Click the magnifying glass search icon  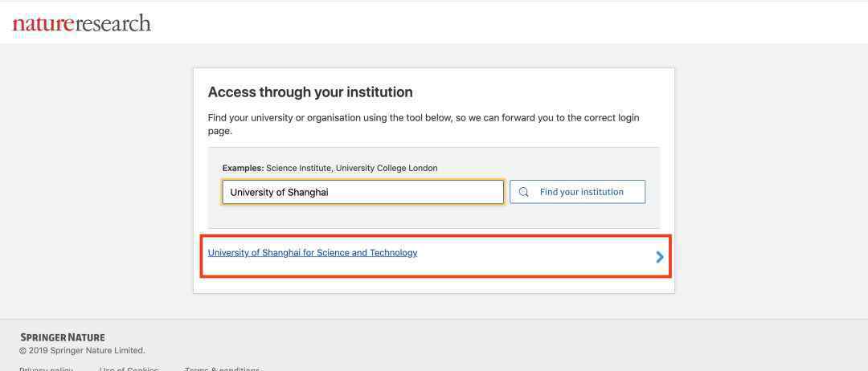coord(524,192)
